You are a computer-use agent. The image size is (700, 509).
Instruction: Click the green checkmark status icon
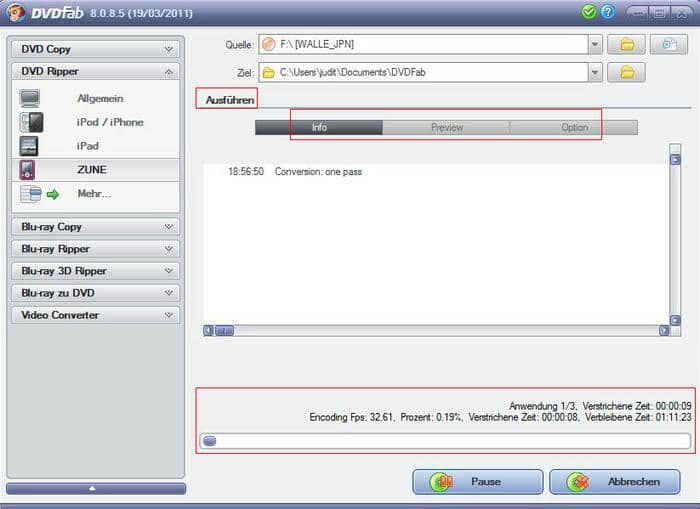click(589, 12)
